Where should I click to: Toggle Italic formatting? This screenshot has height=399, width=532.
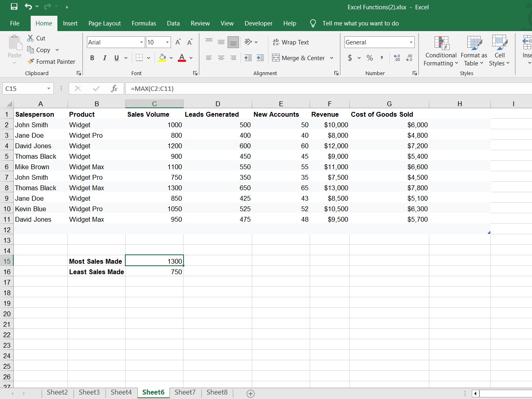coord(105,58)
